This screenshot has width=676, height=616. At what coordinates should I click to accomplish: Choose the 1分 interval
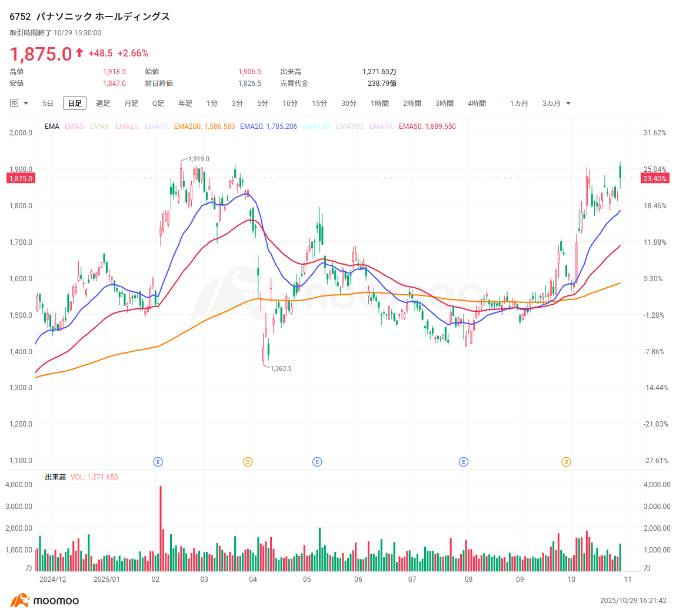(x=212, y=104)
